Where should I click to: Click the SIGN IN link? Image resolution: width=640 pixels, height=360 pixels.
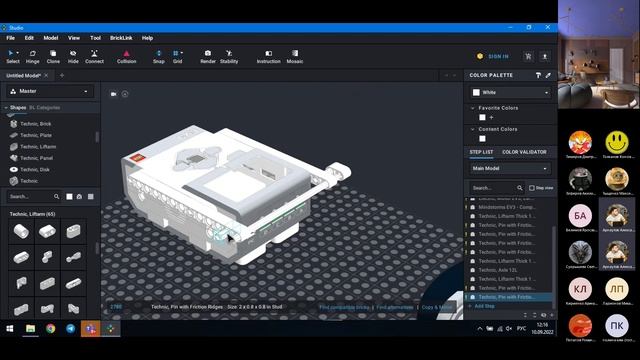point(498,56)
